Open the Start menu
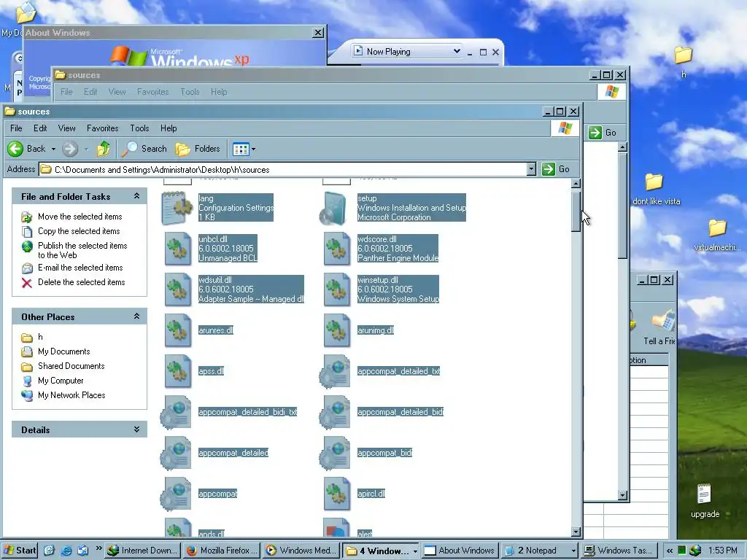 pyautogui.click(x=20, y=551)
